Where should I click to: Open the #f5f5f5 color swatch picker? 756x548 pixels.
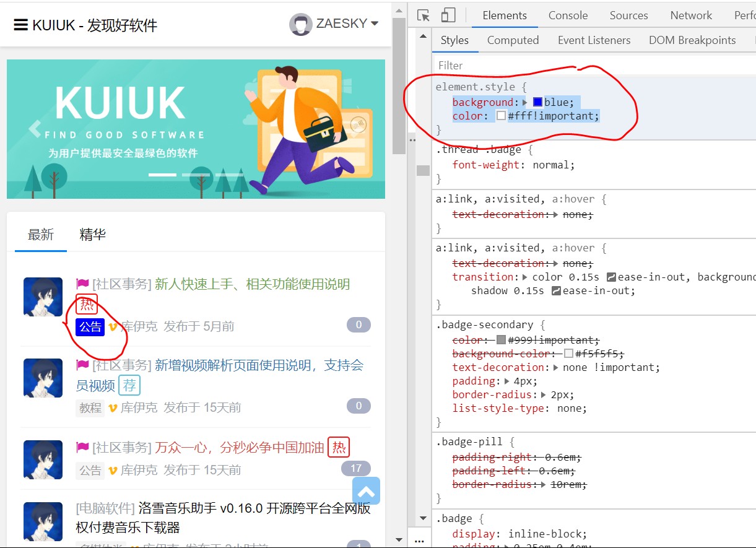569,354
